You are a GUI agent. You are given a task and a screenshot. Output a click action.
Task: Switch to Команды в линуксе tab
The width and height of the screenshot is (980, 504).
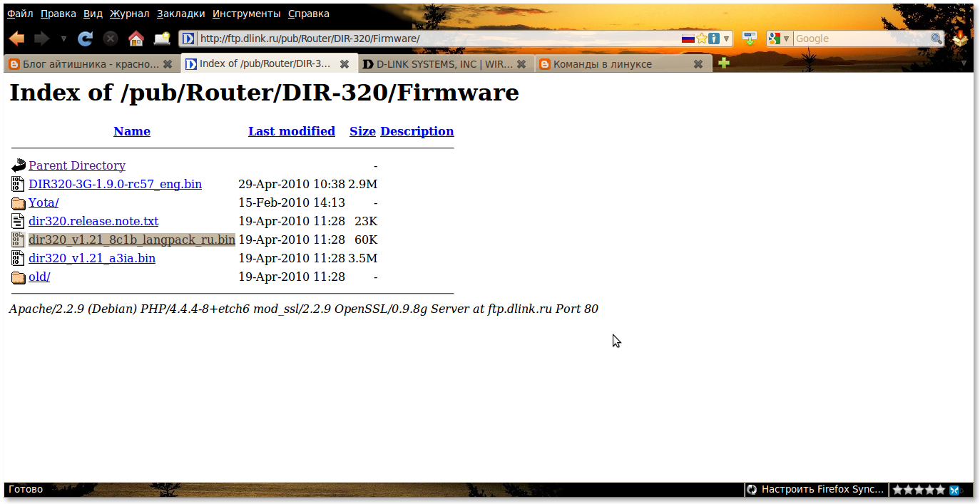coord(623,64)
